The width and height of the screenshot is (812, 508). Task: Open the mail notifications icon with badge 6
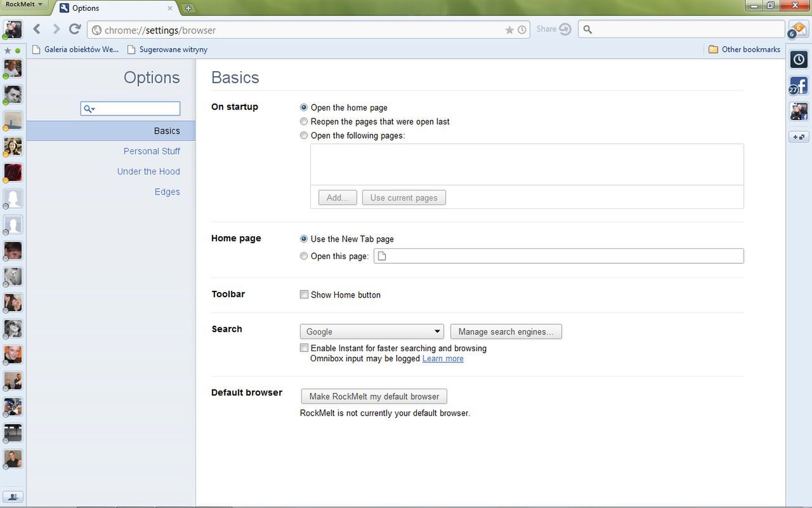click(797, 30)
